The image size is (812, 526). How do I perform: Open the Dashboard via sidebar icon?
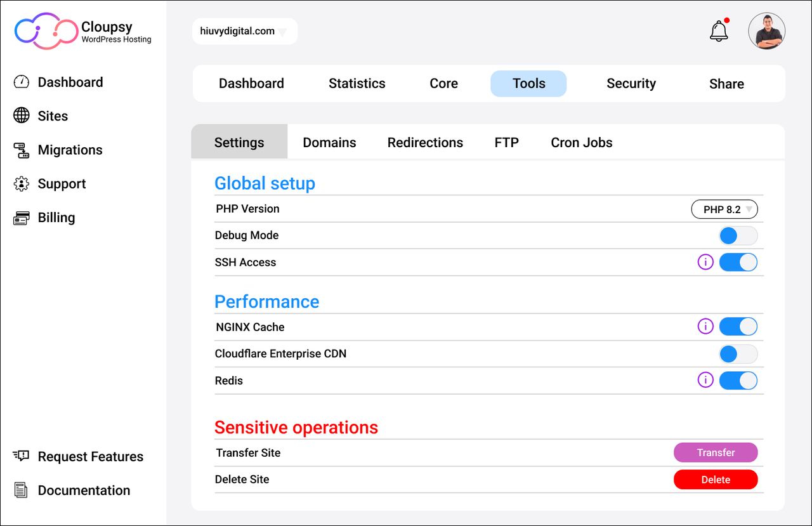(21, 82)
